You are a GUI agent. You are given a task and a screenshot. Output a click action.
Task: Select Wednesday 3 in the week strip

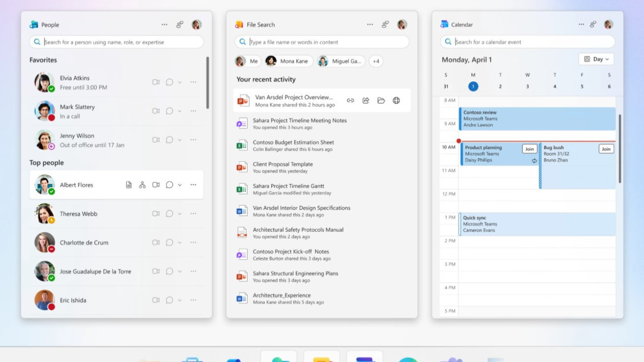click(527, 86)
